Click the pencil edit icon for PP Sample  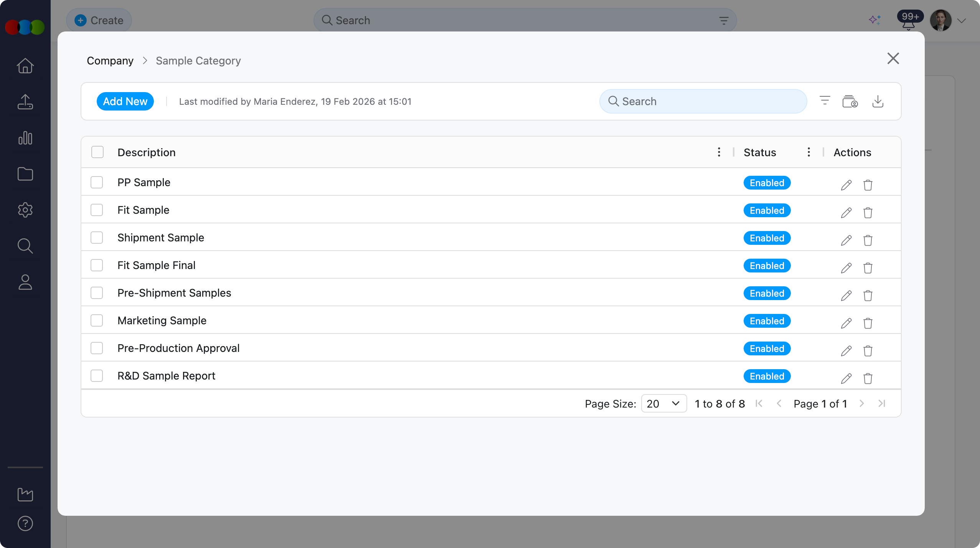(846, 185)
